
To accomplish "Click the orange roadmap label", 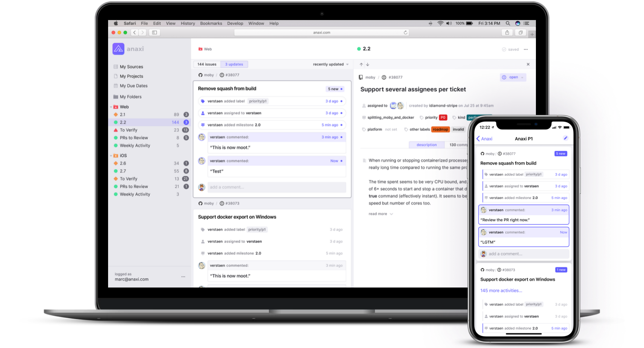I will click(x=440, y=129).
